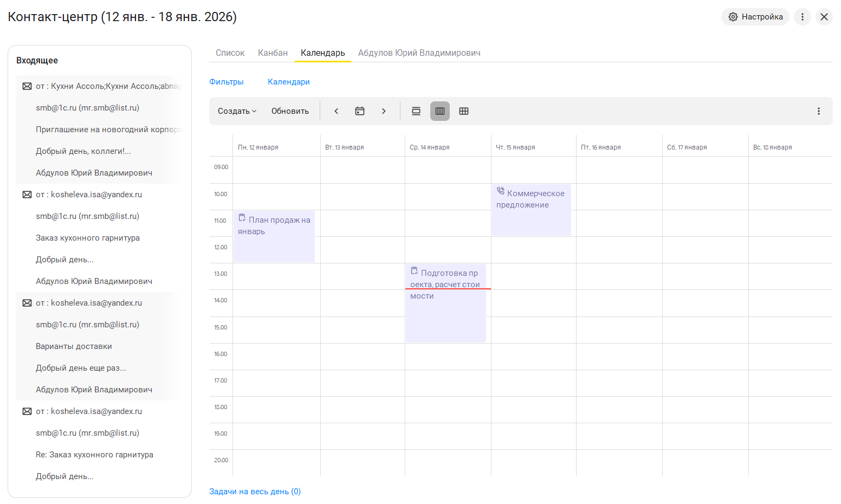The image size is (841, 504).
Task: Switch to the Список tab
Action: (x=230, y=53)
